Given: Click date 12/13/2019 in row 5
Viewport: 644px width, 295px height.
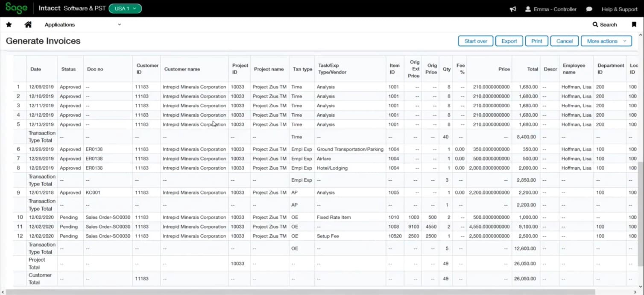Looking at the screenshot, I should [x=41, y=124].
